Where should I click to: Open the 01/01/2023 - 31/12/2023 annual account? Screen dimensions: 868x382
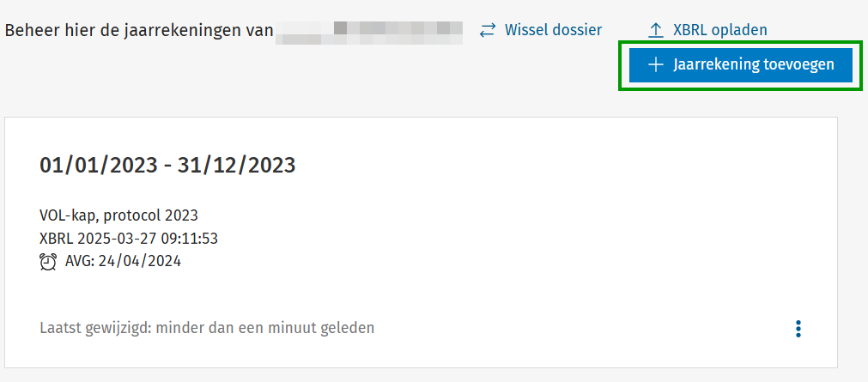(x=167, y=166)
